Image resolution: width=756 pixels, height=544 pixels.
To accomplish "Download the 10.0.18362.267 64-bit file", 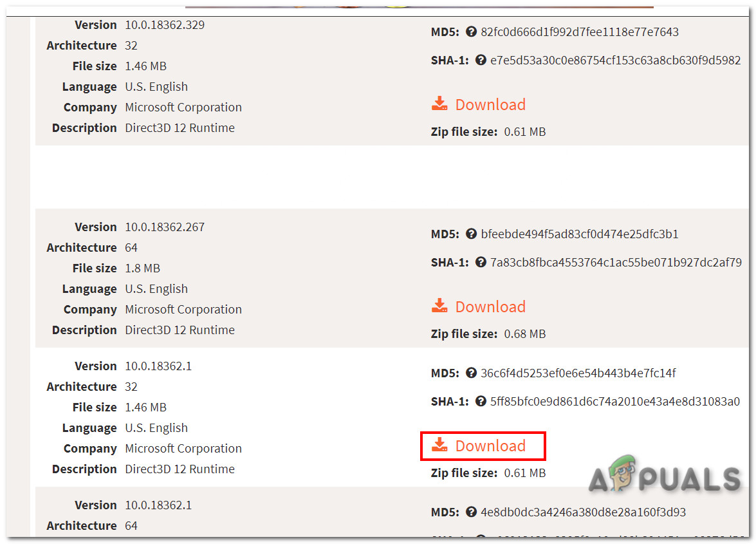I will tap(478, 306).
